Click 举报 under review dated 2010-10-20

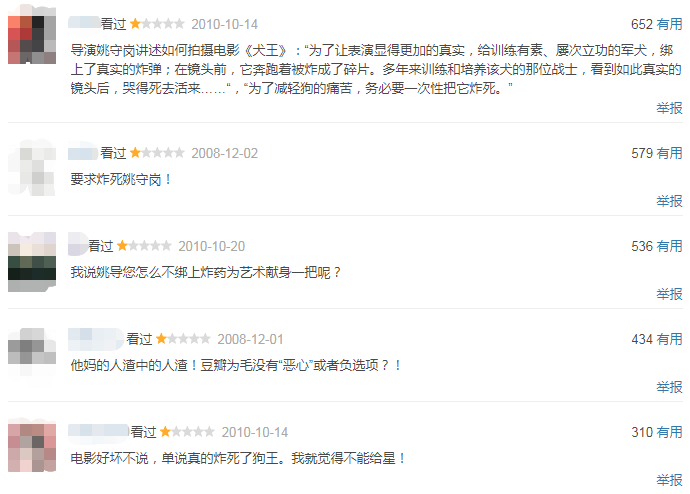(x=669, y=294)
